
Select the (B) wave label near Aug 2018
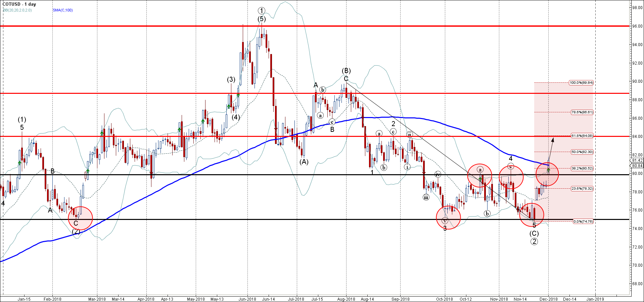pyautogui.click(x=346, y=71)
